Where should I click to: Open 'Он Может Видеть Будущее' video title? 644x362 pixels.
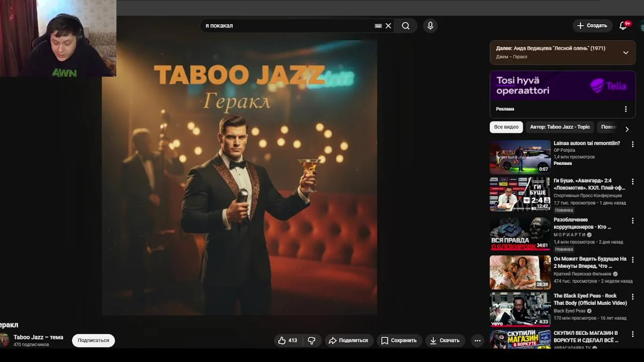pyautogui.click(x=590, y=262)
